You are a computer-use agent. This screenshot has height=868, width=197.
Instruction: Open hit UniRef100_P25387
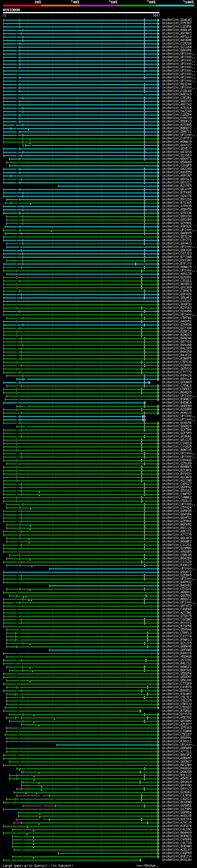[x=177, y=23]
